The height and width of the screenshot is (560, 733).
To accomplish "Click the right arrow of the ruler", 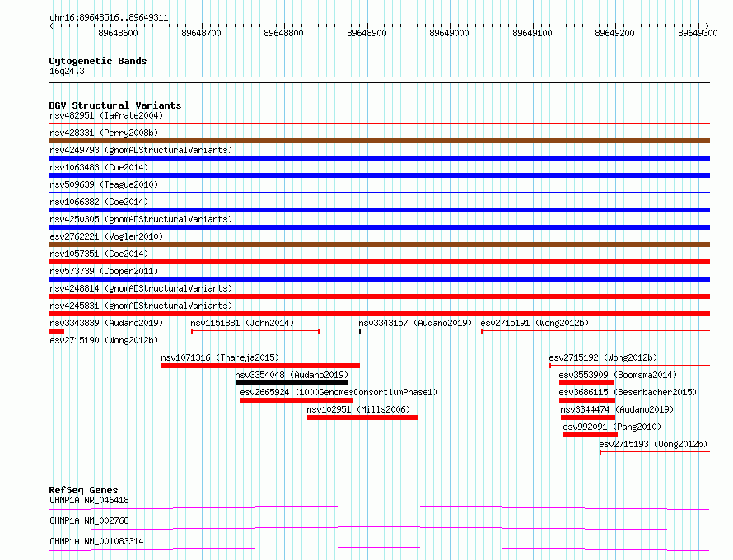I will (707, 26).
